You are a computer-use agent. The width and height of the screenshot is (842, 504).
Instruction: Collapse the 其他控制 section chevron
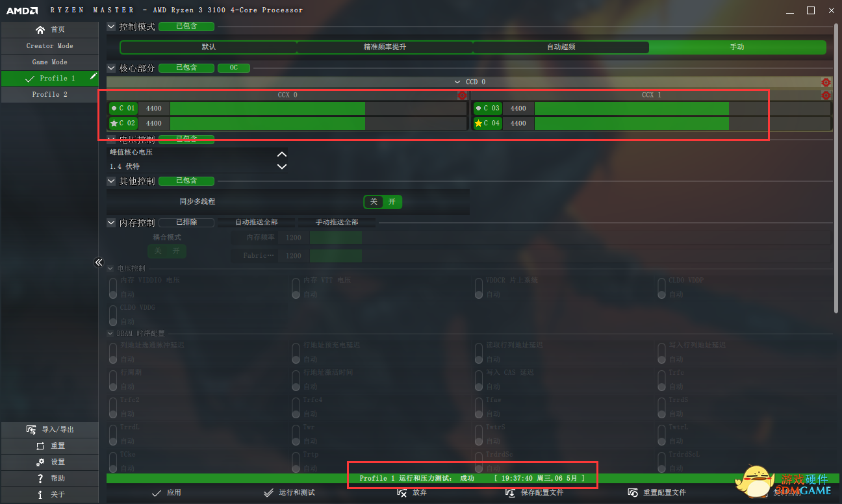(x=111, y=181)
